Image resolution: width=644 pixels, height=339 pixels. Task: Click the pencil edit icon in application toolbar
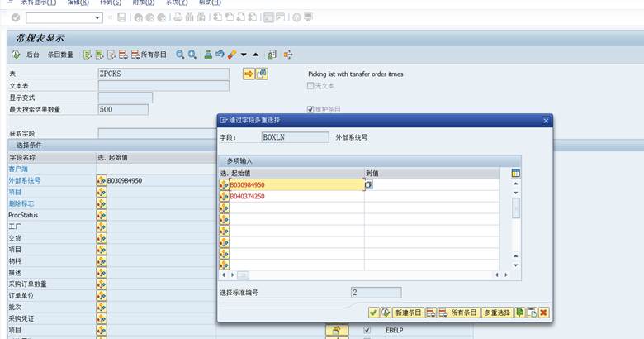[232, 55]
